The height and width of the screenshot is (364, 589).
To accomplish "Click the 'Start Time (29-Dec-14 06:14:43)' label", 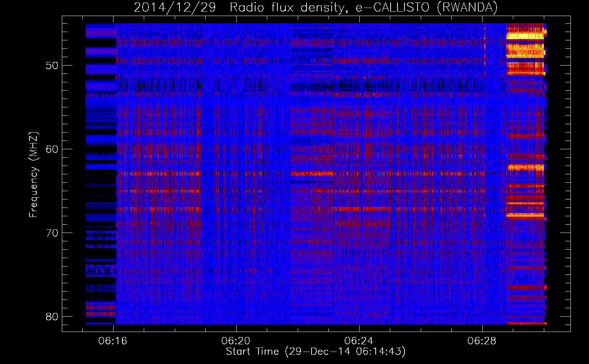I will click(316, 352).
